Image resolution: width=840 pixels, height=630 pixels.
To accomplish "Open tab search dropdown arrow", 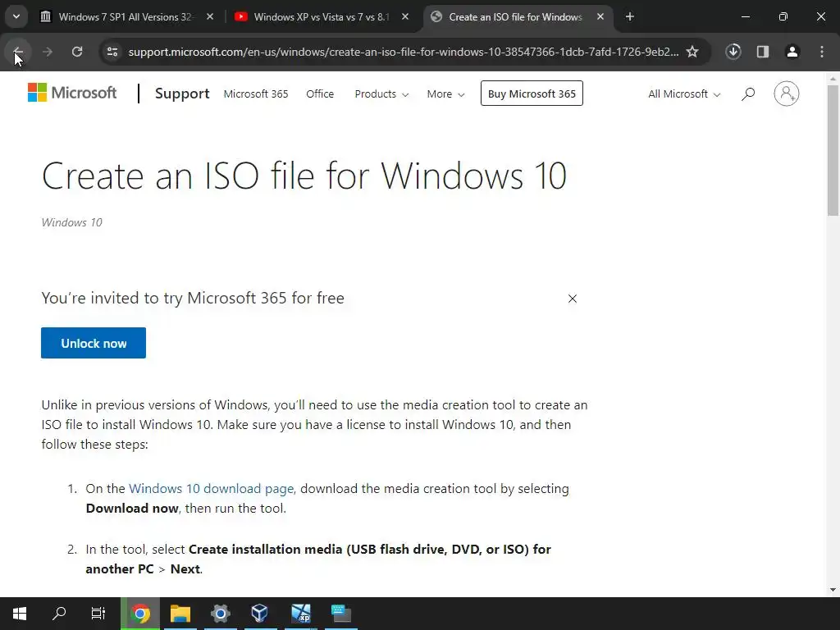I will (x=16, y=16).
